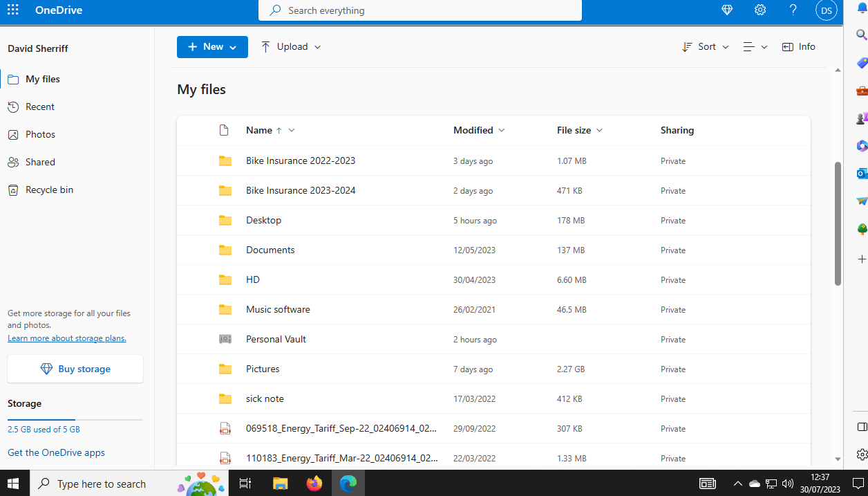Click the OneDrive title in header

click(59, 10)
